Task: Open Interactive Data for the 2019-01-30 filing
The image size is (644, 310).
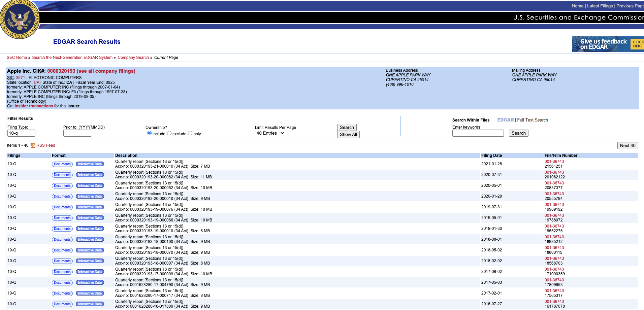Action: pyautogui.click(x=90, y=229)
